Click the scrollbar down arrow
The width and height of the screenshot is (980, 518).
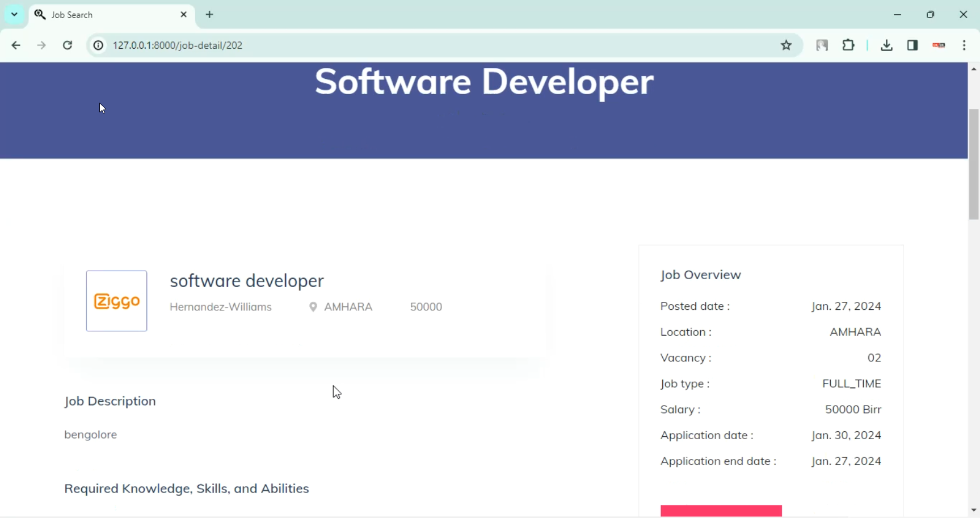tap(974, 510)
